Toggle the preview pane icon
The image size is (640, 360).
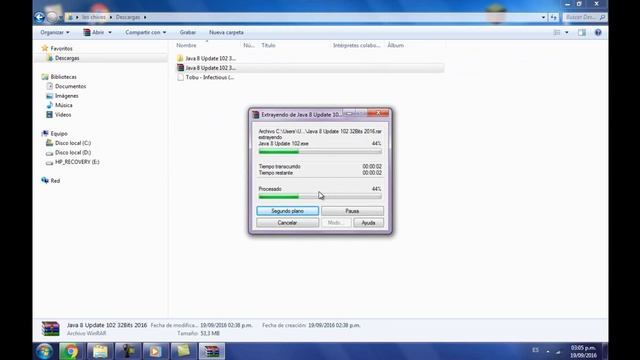pos(582,32)
